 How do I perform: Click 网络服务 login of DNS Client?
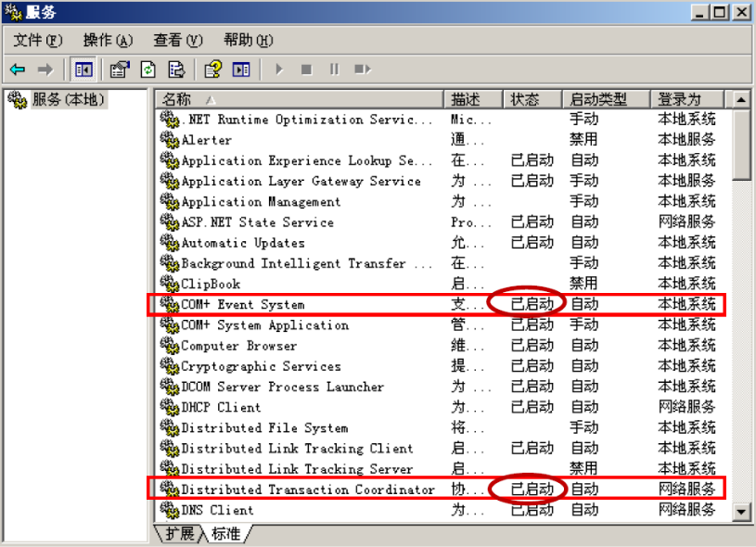[x=687, y=509]
